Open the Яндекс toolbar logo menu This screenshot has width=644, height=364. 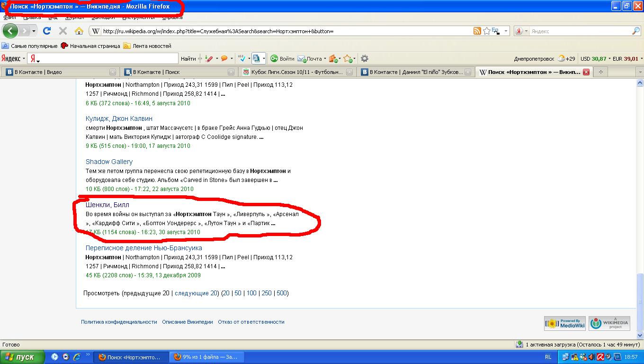13,59
